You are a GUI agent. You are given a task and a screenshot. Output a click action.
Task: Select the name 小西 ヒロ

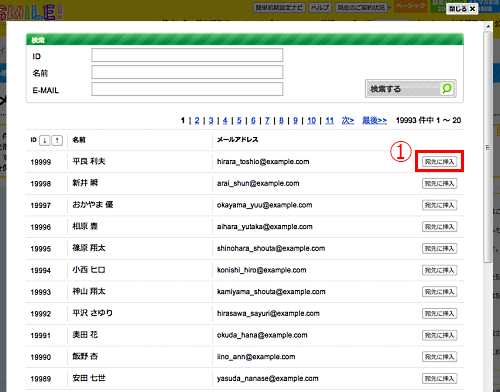click(89, 270)
